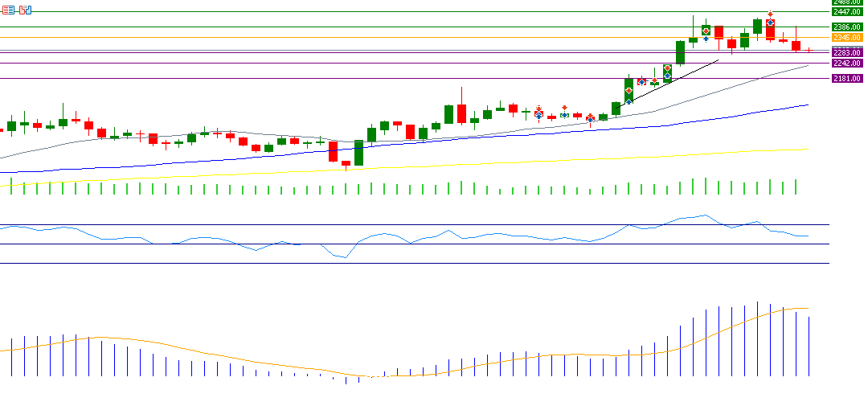Screen dimensions: 868x406
Task: Click the red sell arrow above the highest candle
Action: click(x=770, y=14)
